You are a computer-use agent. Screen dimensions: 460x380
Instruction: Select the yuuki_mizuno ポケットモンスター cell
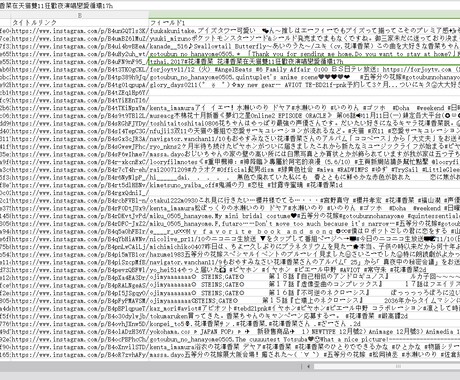(304, 38)
